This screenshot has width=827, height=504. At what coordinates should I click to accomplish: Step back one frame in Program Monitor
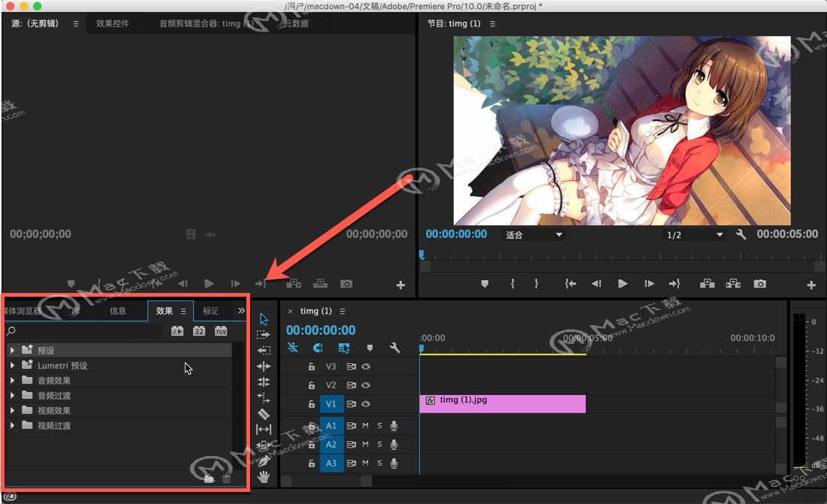coord(596,284)
